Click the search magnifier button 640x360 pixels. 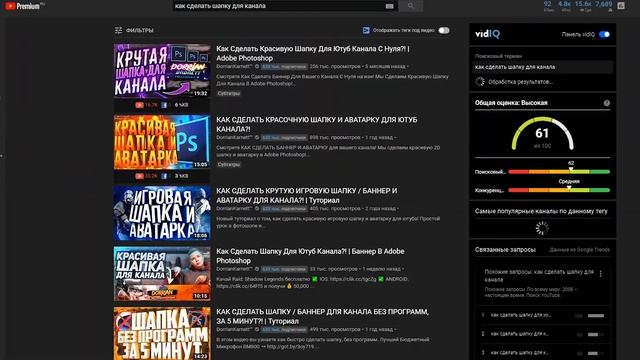coord(411,6)
